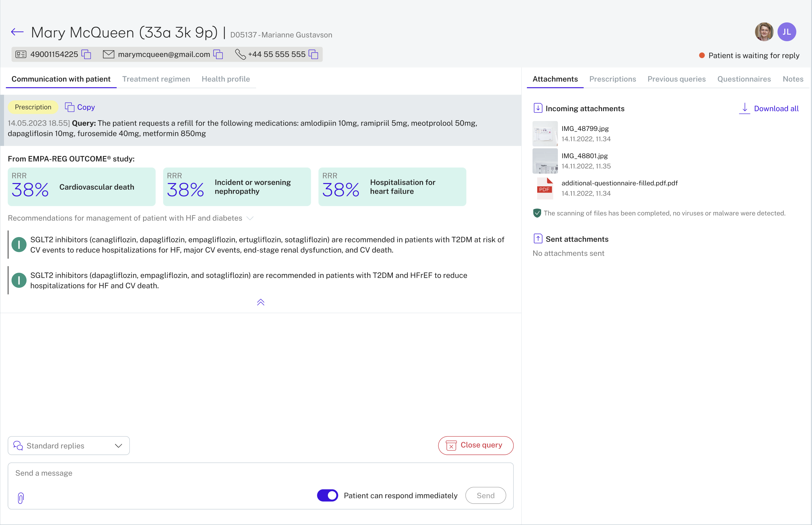
Task: Copy the patient email address
Action: (218, 54)
